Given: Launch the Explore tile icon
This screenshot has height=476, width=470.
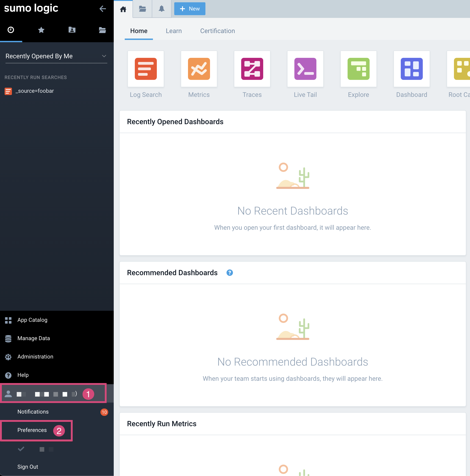Looking at the screenshot, I should point(359,69).
